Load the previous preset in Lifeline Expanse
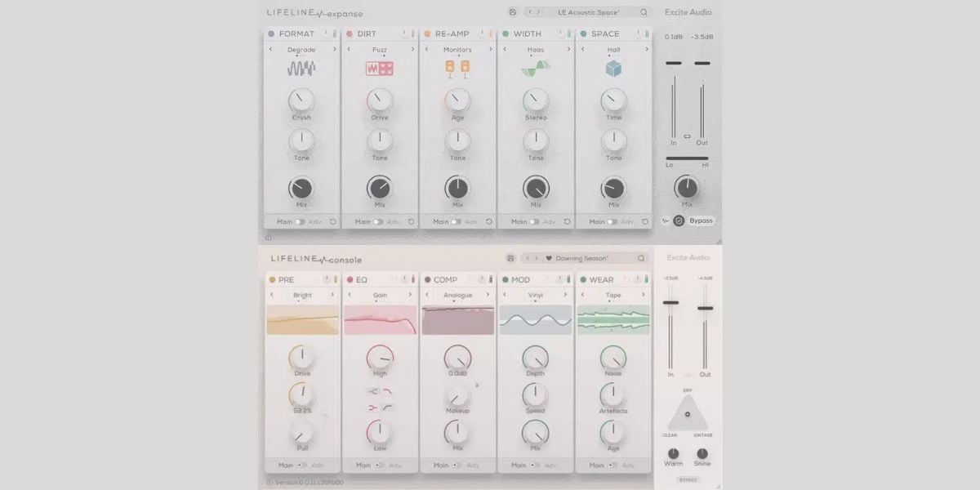The height and width of the screenshot is (490, 980). [x=531, y=12]
